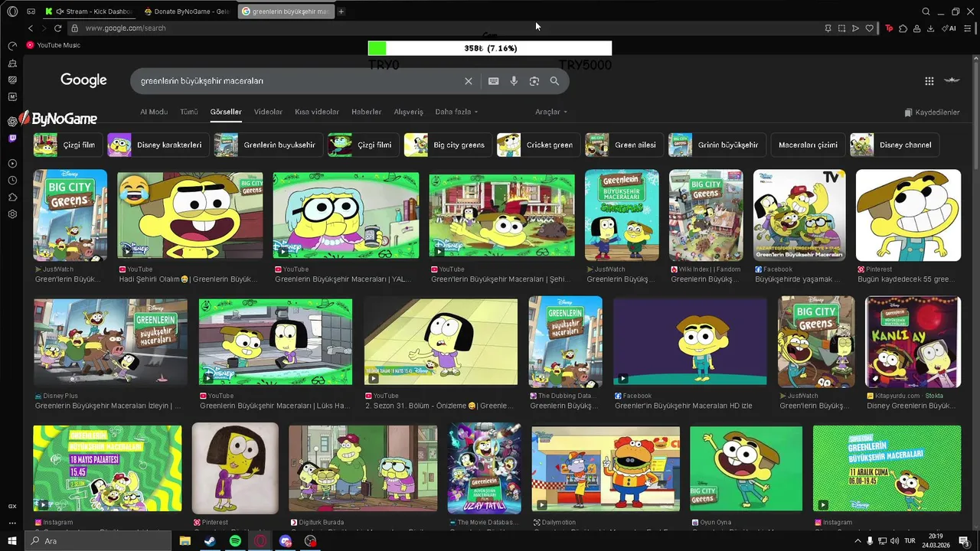
Task: Open the Opera menu logo button
Action: coord(12,11)
